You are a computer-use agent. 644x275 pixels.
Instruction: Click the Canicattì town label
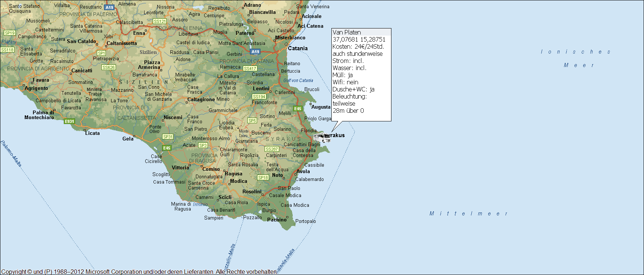(82, 71)
